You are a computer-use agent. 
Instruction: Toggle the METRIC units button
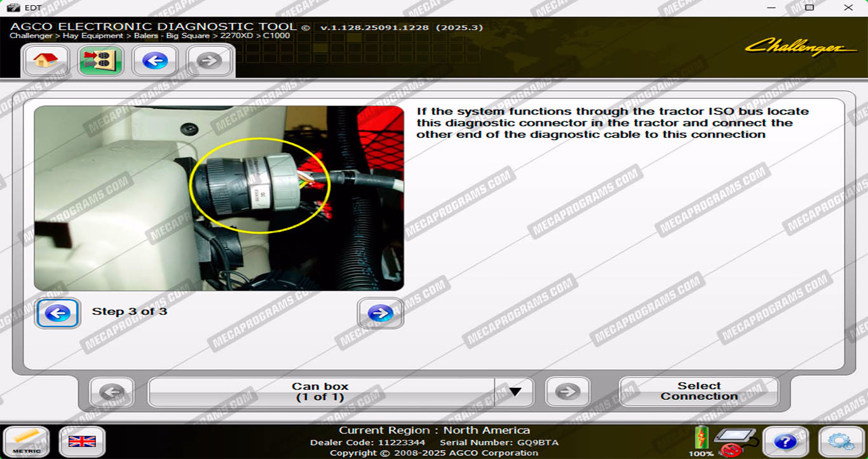[x=26, y=441]
